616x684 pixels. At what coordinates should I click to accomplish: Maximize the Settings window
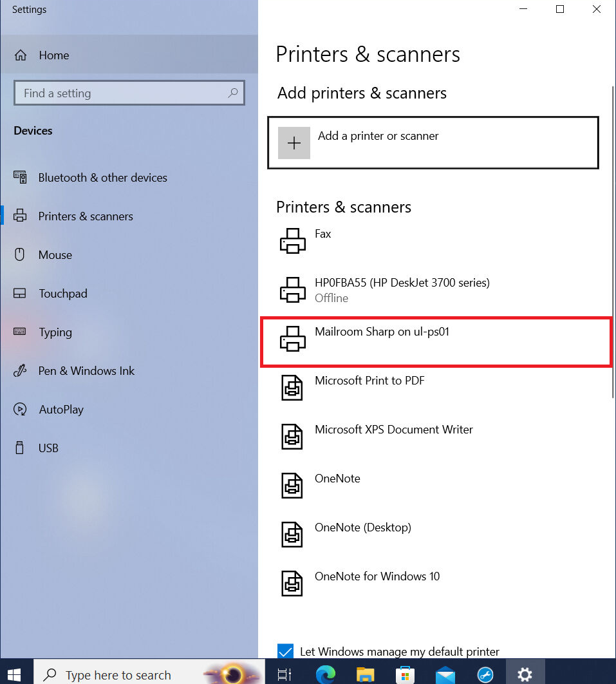click(560, 9)
